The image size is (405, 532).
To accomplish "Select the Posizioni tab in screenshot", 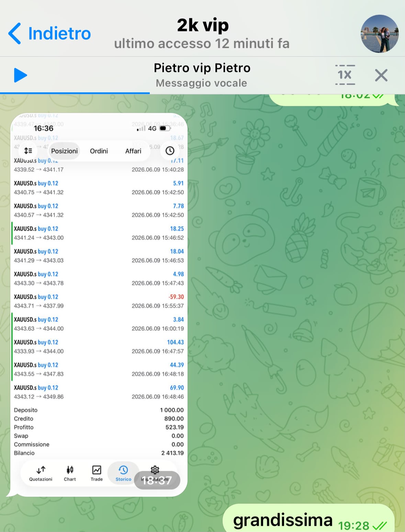I will (x=64, y=151).
